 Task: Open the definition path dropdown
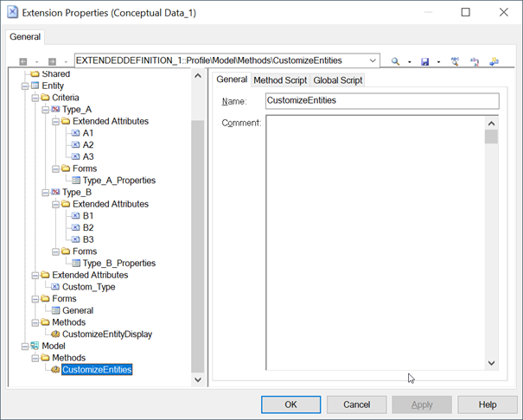click(372, 61)
